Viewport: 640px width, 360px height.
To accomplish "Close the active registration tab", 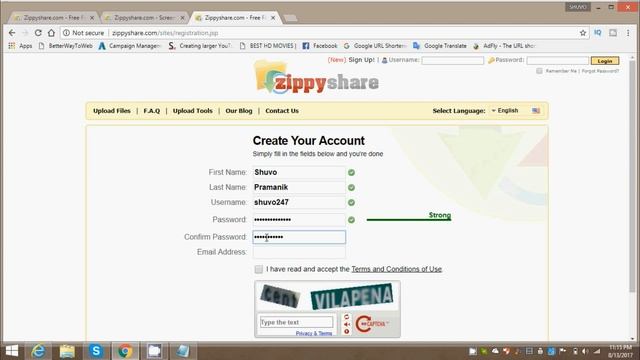I will tap(273, 18).
